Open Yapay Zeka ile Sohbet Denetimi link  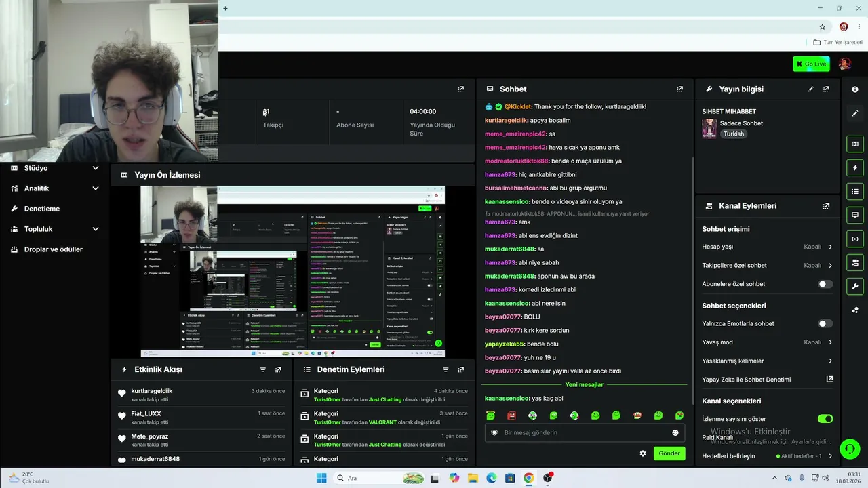(x=767, y=380)
